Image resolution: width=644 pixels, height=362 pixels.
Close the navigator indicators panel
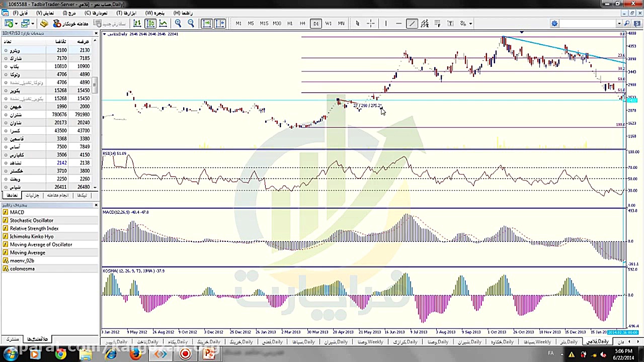tap(96, 205)
